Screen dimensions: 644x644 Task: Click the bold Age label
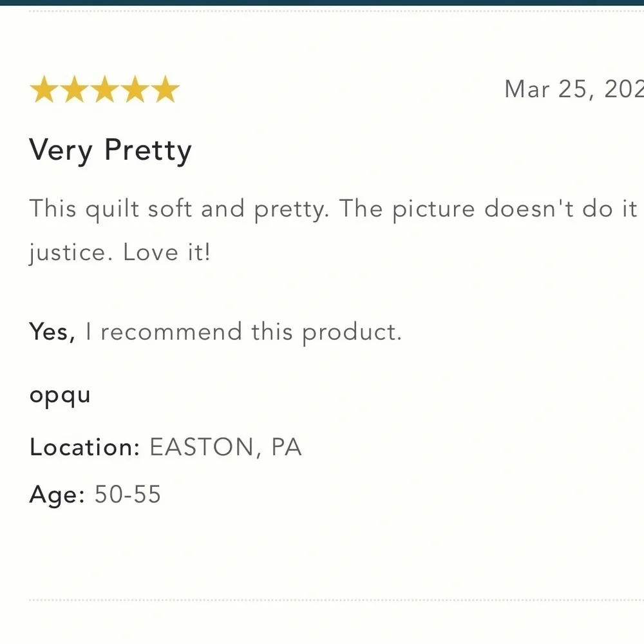[x=57, y=495]
